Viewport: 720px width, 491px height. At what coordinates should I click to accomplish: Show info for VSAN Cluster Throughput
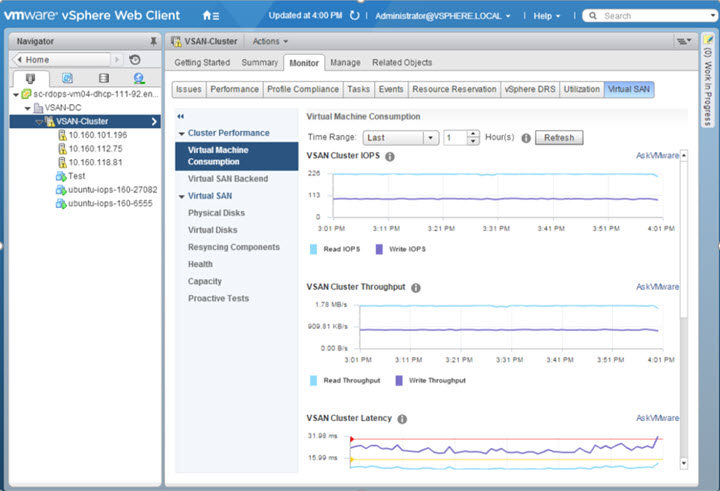416,288
